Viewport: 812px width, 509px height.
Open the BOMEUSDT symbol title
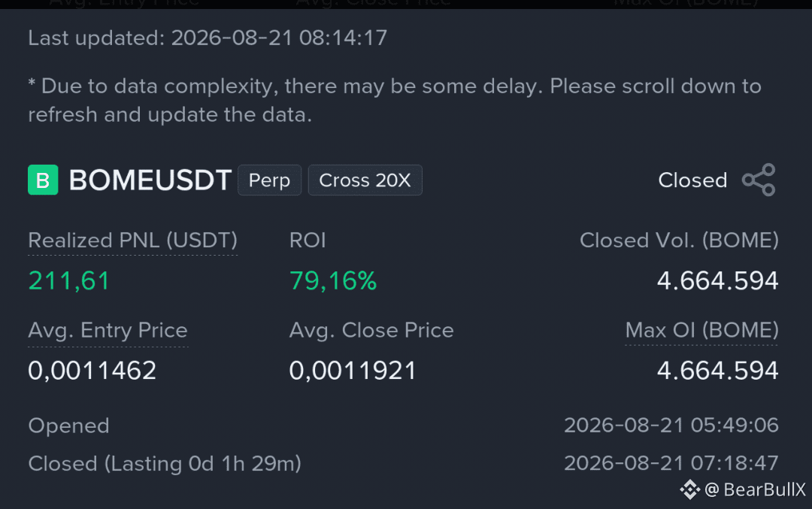pos(150,180)
